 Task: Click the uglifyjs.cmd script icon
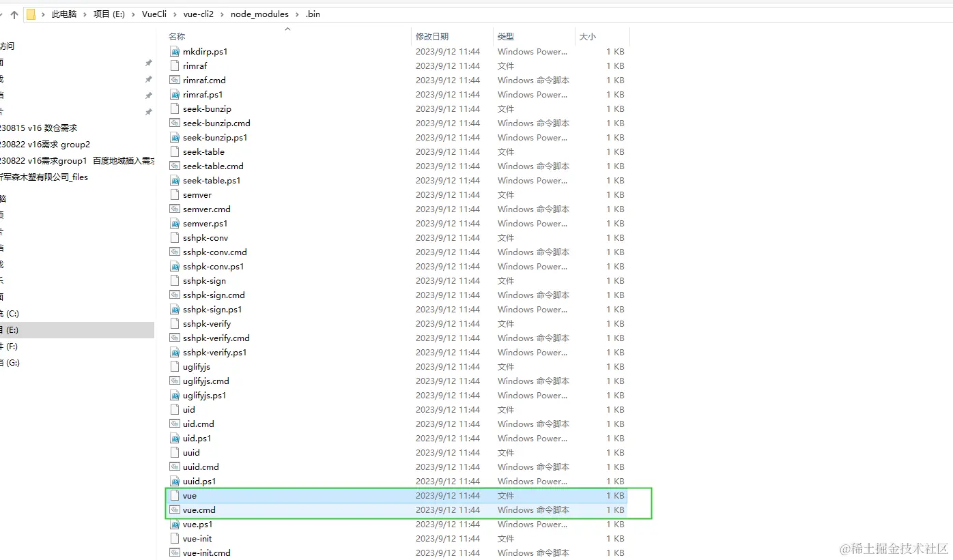(175, 381)
